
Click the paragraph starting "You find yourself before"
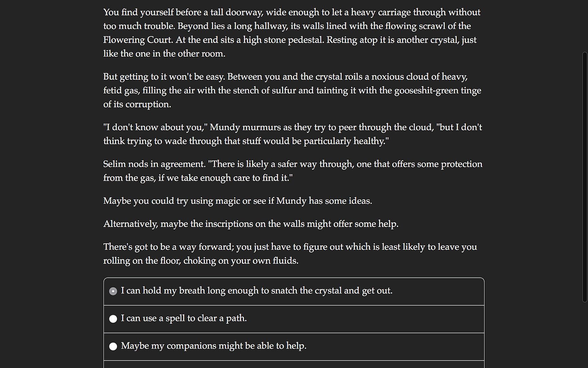[292, 33]
